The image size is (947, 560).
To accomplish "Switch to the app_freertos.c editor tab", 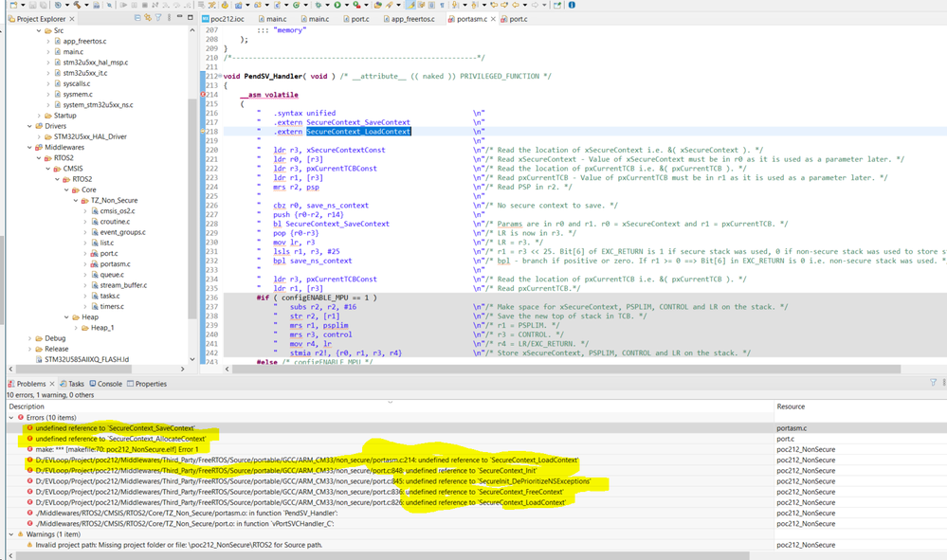I will click(409, 19).
